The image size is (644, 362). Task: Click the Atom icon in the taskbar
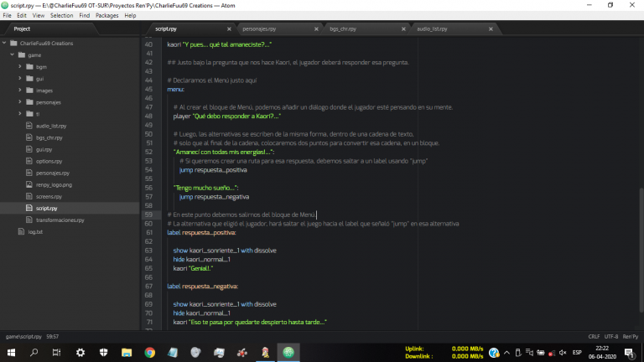point(289,352)
